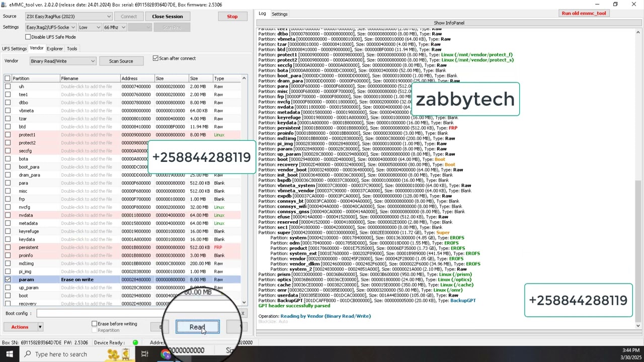The height and width of the screenshot is (362, 644).
Task: Sort by the Type column header
Action: click(x=226, y=78)
